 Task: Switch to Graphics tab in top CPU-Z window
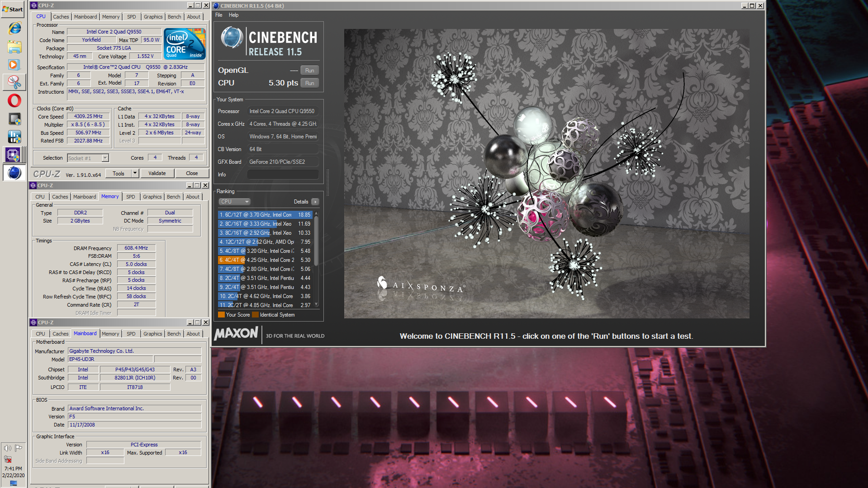153,17
